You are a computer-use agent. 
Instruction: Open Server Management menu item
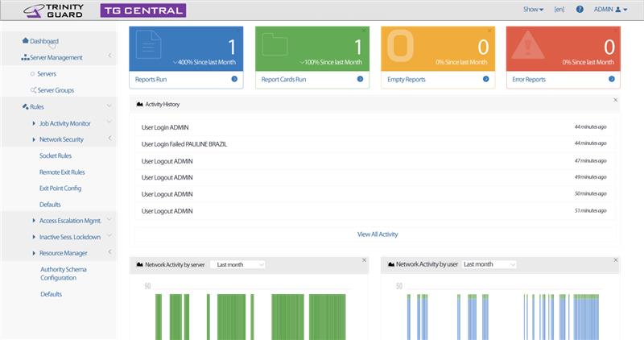(56, 57)
